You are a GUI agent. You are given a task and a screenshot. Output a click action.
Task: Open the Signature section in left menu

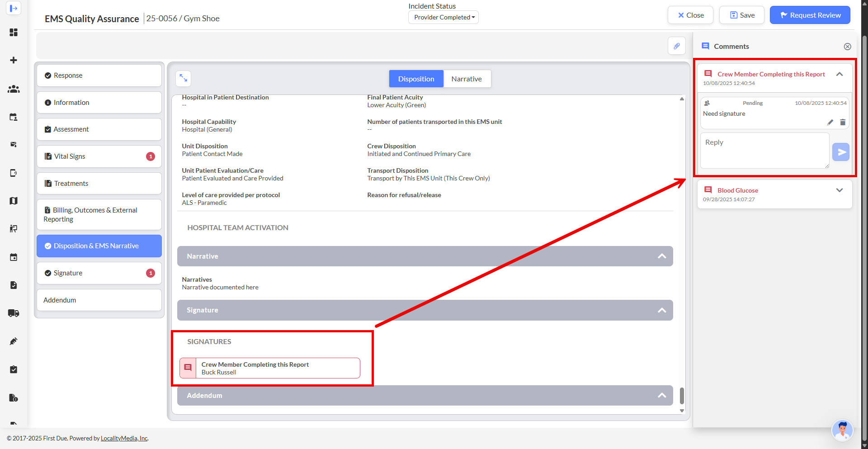tap(99, 273)
